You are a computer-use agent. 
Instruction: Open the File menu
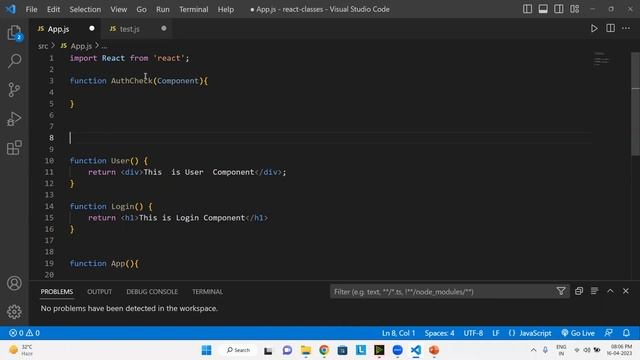click(x=31, y=9)
